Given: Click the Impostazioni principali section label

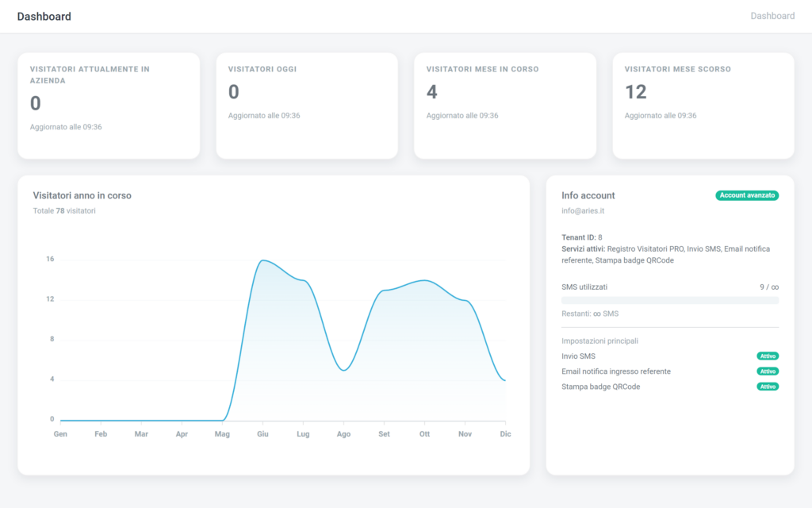Looking at the screenshot, I should (599, 341).
